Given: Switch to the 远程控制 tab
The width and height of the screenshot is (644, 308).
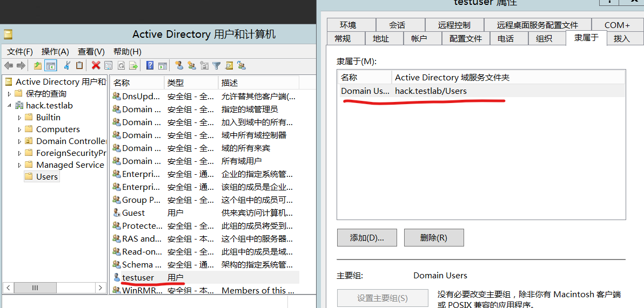Looking at the screenshot, I should click(x=454, y=25).
